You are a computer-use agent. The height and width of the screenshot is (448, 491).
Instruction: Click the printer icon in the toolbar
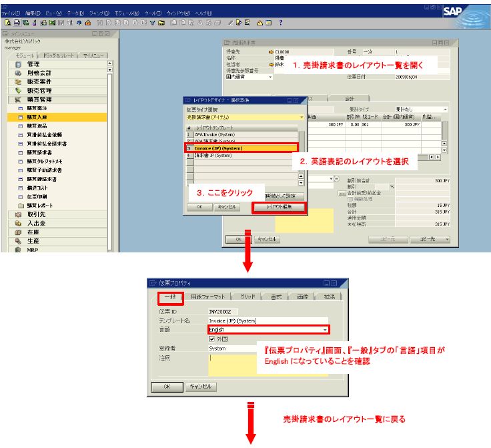17,23
